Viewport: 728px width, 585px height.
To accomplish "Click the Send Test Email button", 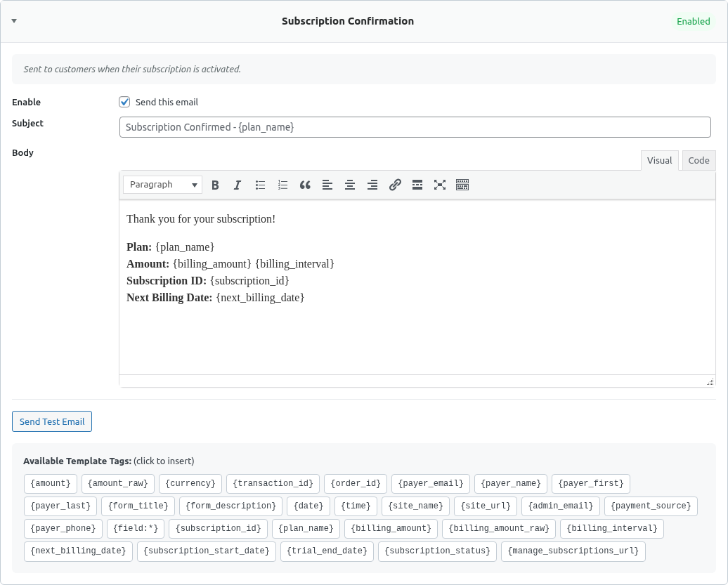I will tap(51, 421).
